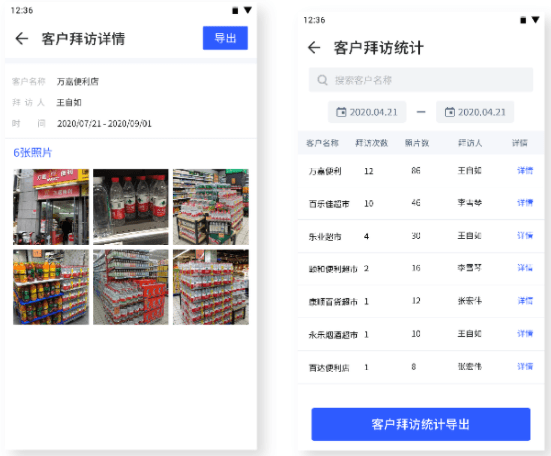Click the date range 2020/07/21 - 2020/09/01
This screenshot has height=456, width=551.
pyautogui.click(x=104, y=124)
